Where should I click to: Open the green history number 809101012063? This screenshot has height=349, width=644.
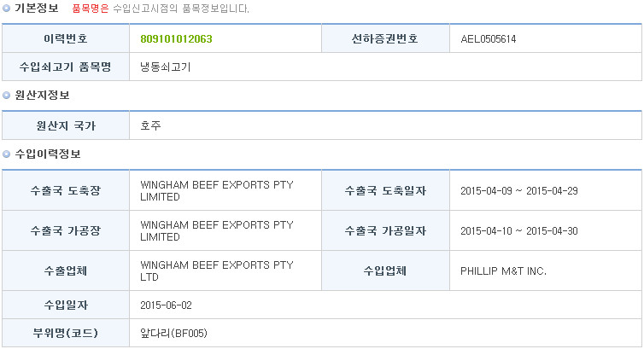point(176,39)
